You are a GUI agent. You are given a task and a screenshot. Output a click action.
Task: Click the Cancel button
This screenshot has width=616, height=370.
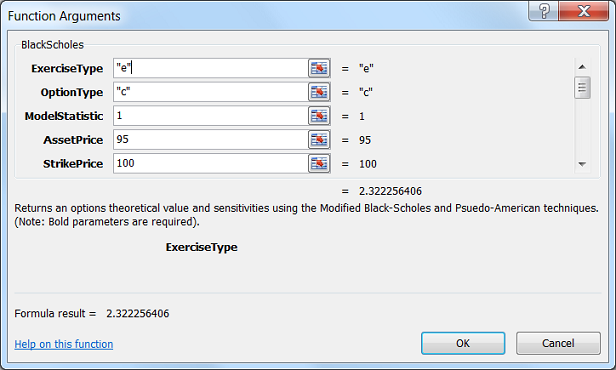coord(558,343)
